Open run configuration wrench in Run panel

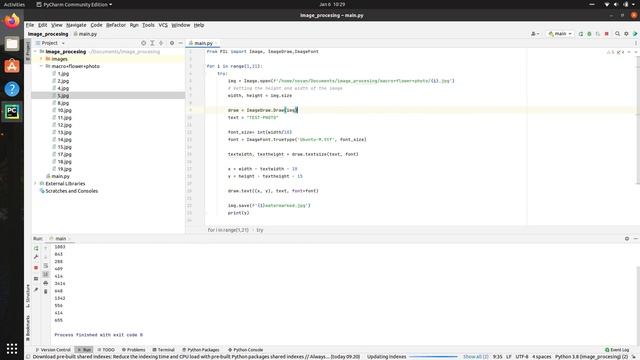pos(36,257)
